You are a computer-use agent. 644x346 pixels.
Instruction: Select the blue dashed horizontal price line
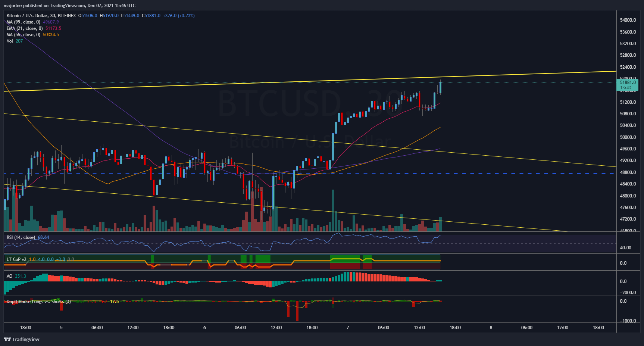[x=310, y=174]
